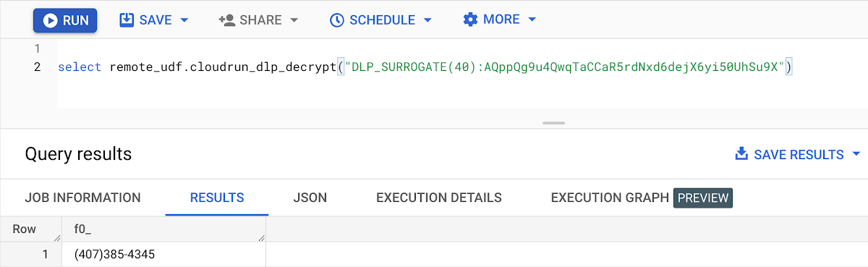Switch to the EXECUTION DETAILS tab

[439, 198]
